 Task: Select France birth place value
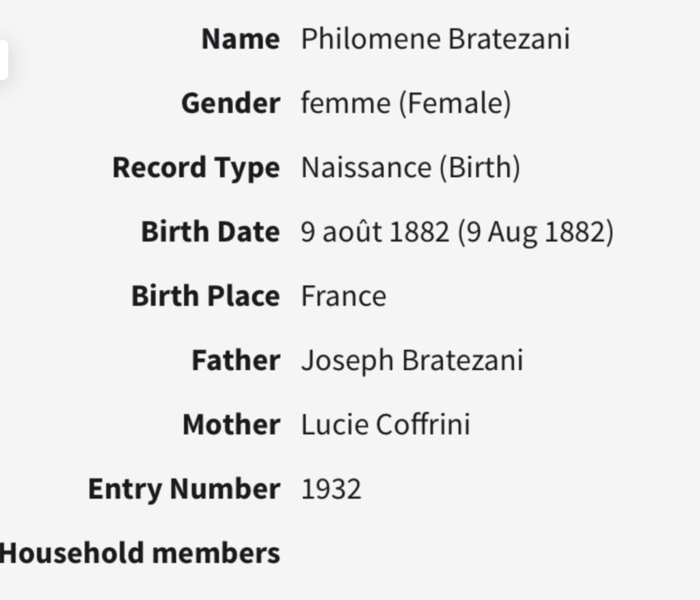pos(344,296)
